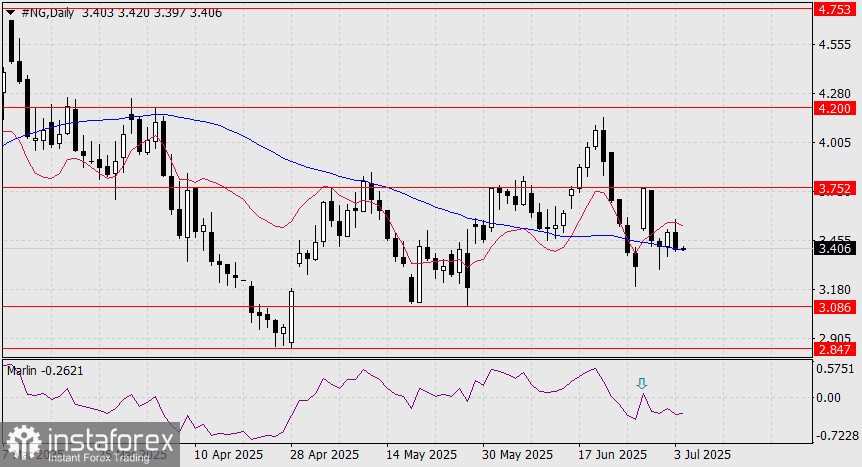Select the 30 May 2025 date marker
Viewport: 862px width, 467px height.
coord(518,454)
